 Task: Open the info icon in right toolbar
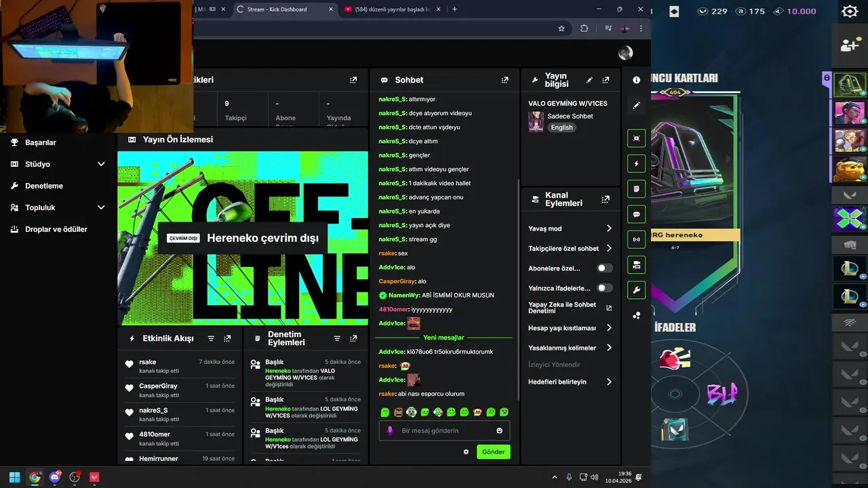(636, 80)
